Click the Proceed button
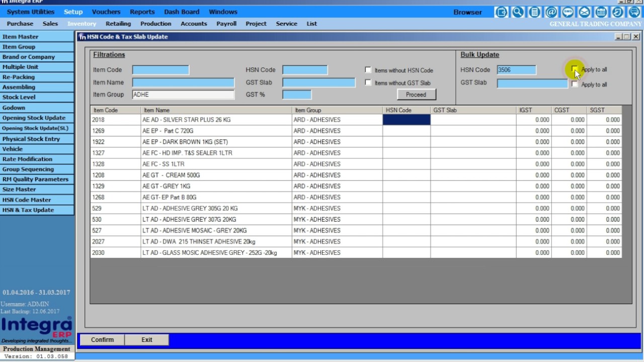This screenshot has width=644, height=362. point(416,95)
